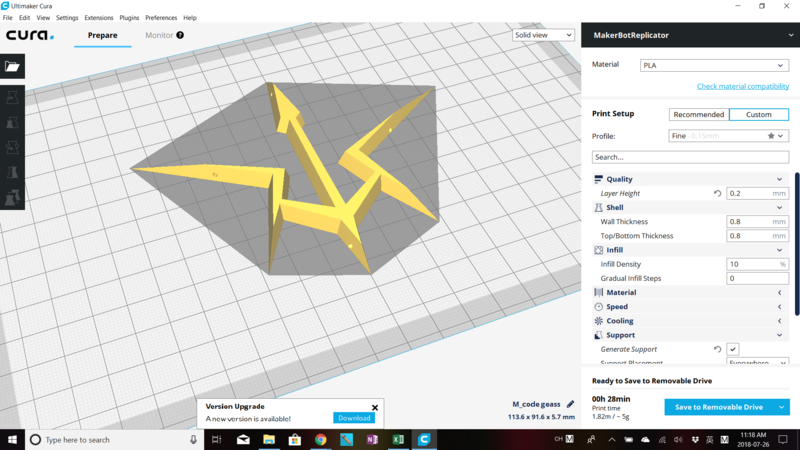
Task: Click the help icon beside Monitor
Action: [180, 35]
